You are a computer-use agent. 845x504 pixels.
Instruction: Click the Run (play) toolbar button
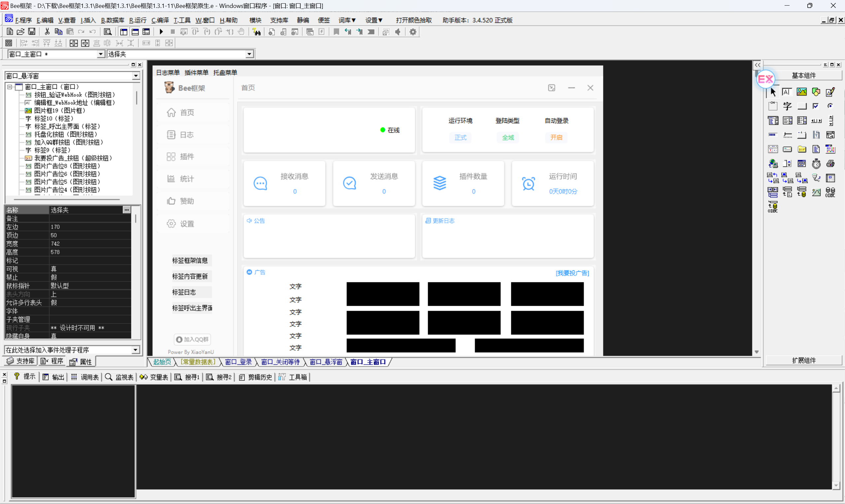161,32
